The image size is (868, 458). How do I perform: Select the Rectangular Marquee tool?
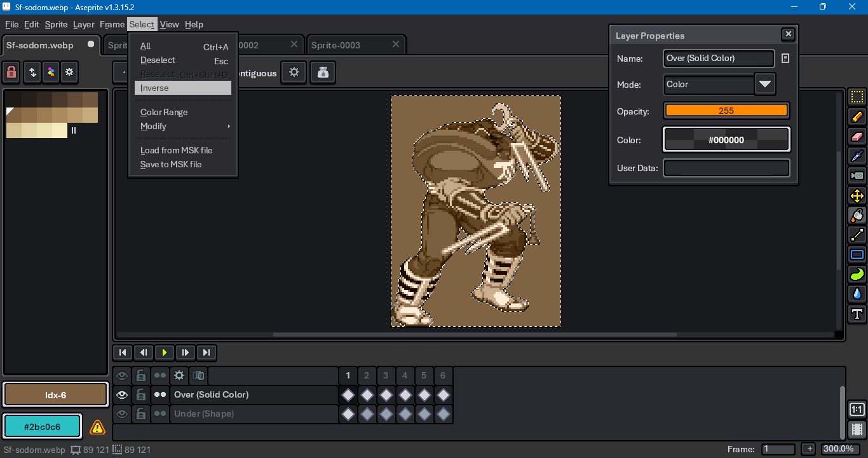[857, 97]
